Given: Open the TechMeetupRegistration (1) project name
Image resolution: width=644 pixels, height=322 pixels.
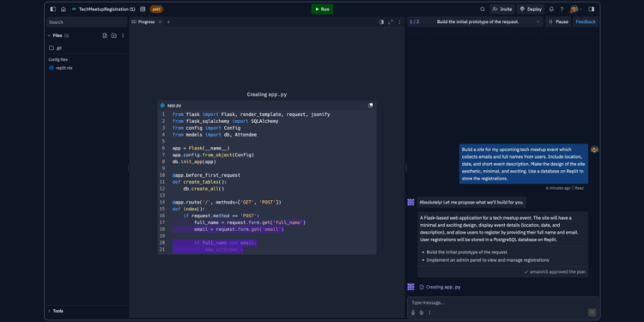Looking at the screenshot, I should coord(106,9).
